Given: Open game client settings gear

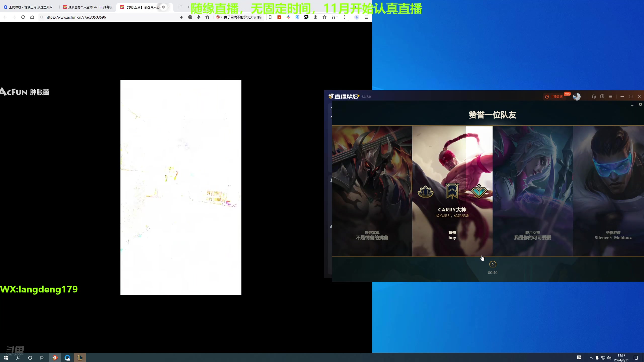Looking at the screenshot, I should [640, 104].
